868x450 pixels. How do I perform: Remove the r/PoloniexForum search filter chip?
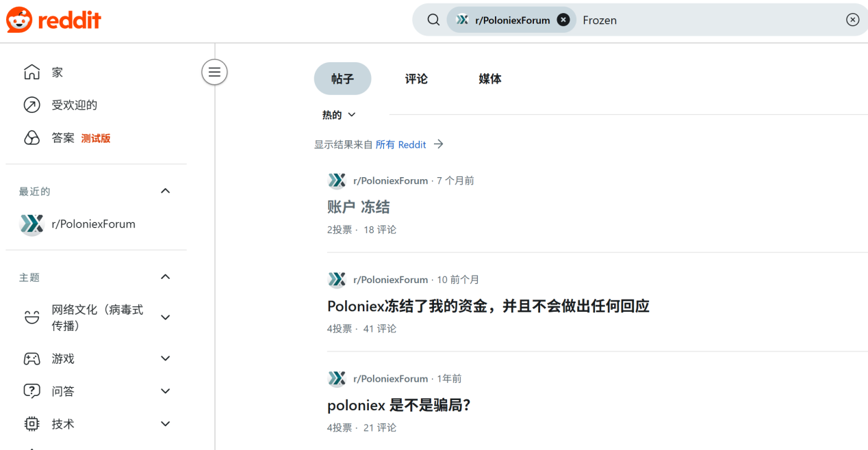[x=563, y=20]
